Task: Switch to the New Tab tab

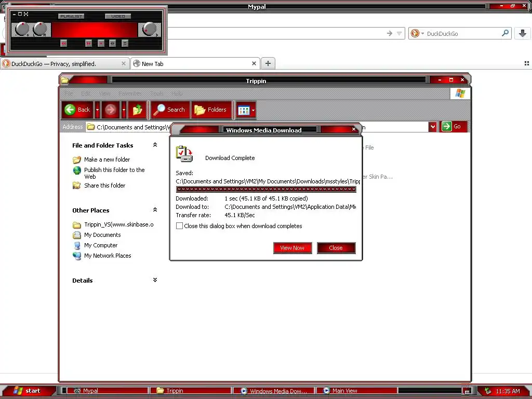Action: (x=195, y=64)
